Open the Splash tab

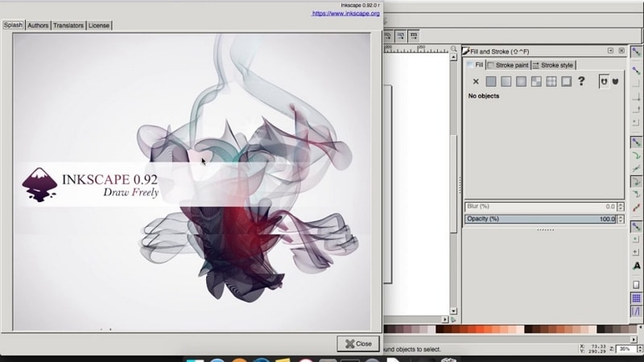pyautogui.click(x=13, y=25)
